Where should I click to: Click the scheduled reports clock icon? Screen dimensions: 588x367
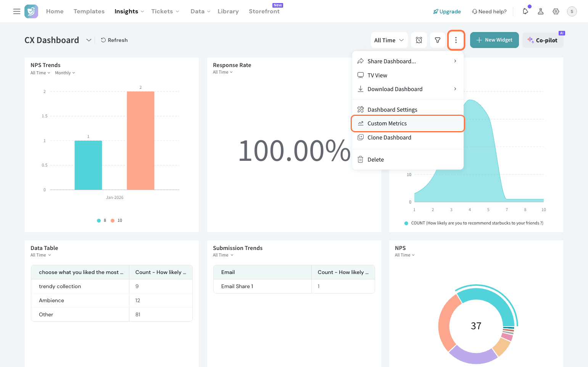[x=419, y=40]
